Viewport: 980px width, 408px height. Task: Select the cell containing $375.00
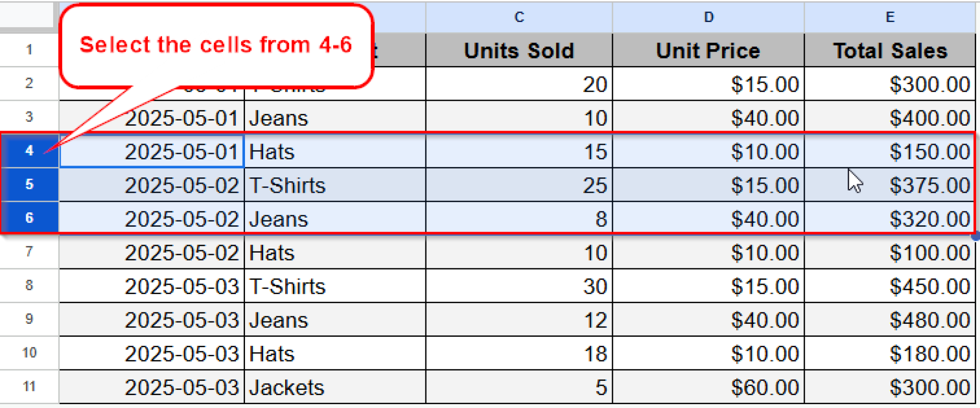coord(890,185)
